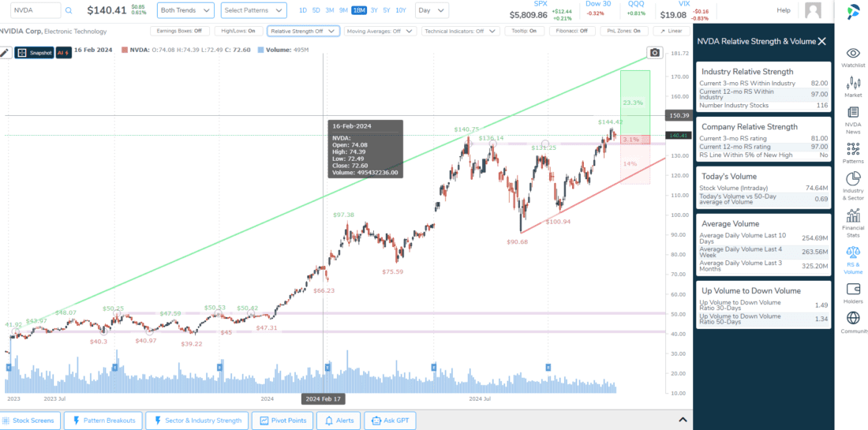Viewport: 868px width, 430px height.
Task: Open Pattern Breakouts
Action: tap(103, 421)
